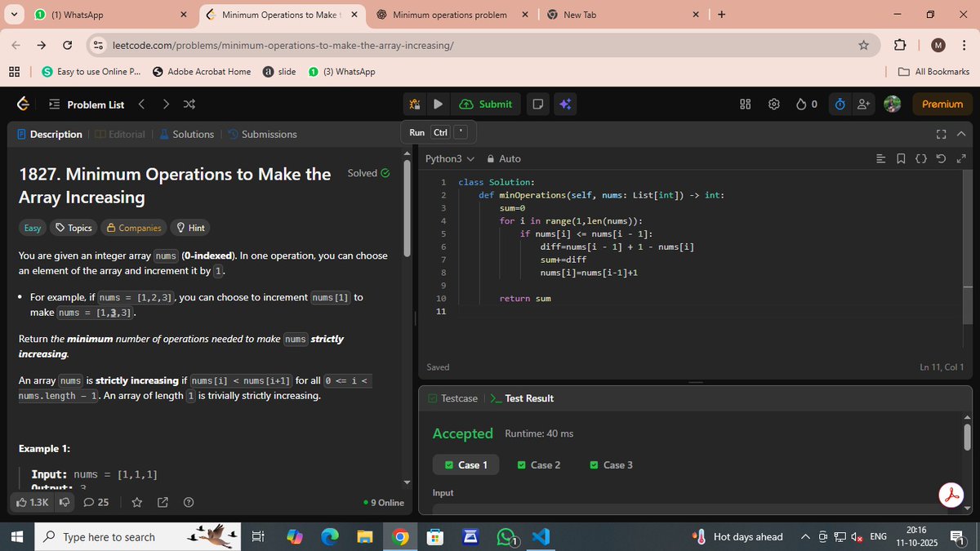Screen dimensions: 980x551
Task: Select Case 1 result
Action: click(x=465, y=464)
